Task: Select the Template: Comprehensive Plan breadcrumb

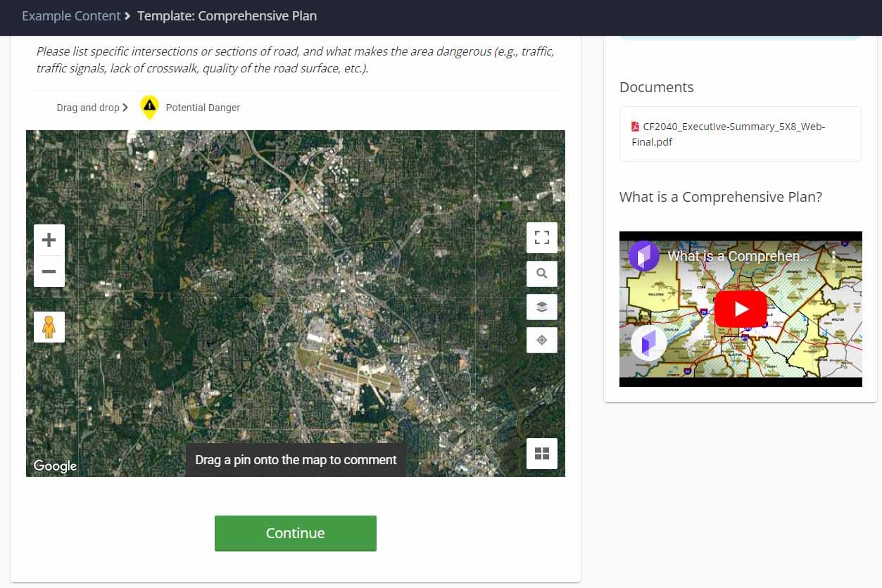Action: point(227,15)
